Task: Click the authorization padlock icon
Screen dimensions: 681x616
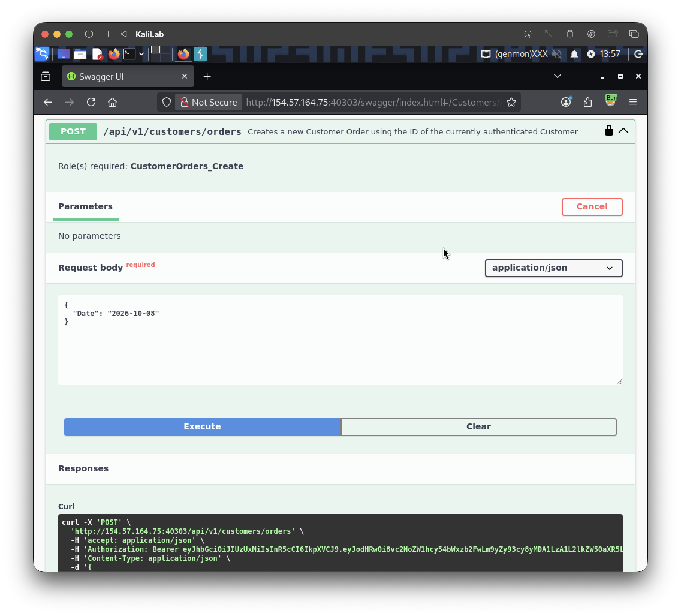Action: (x=609, y=131)
